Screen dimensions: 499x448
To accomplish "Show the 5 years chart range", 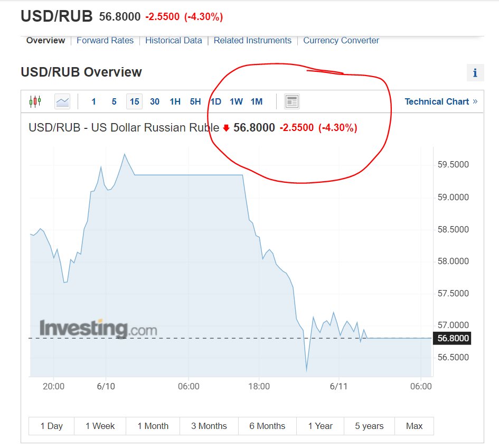I will [x=369, y=426].
